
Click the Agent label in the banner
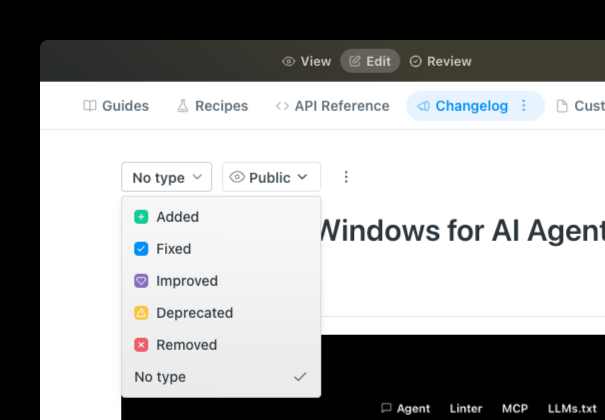[413, 408]
